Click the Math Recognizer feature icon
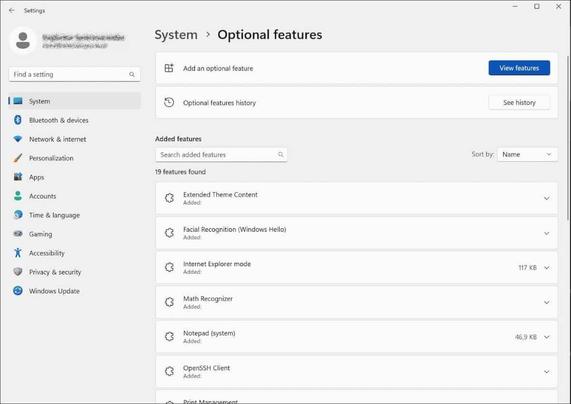 pos(169,302)
